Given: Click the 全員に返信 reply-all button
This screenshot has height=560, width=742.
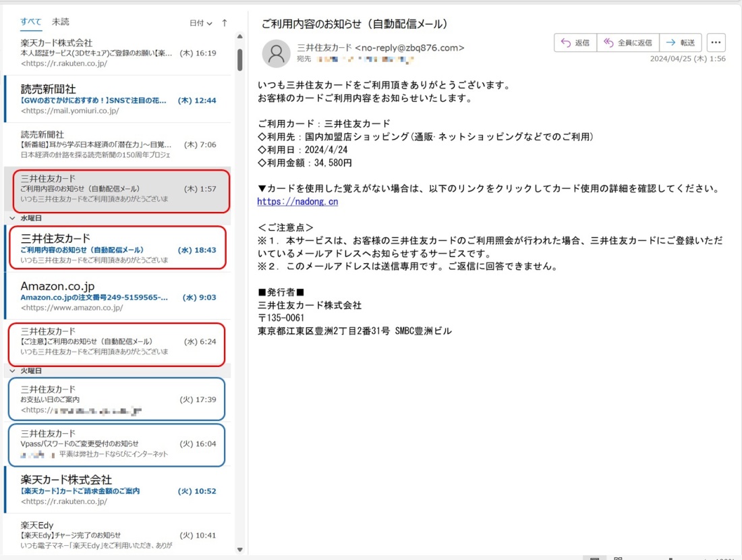Looking at the screenshot, I should pyautogui.click(x=628, y=43).
